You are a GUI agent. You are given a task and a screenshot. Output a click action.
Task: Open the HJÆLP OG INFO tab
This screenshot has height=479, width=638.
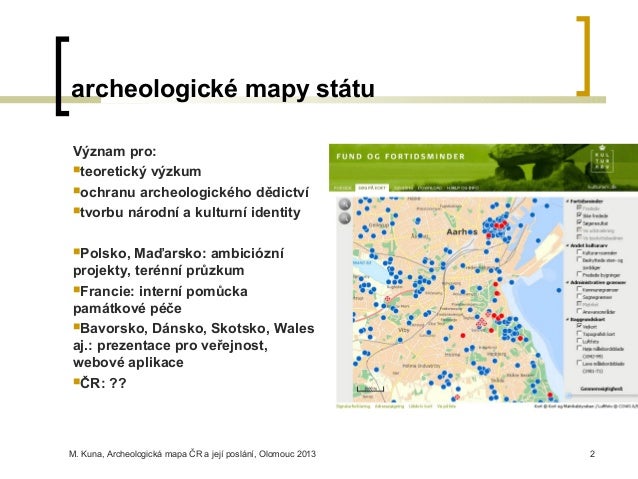point(463,188)
